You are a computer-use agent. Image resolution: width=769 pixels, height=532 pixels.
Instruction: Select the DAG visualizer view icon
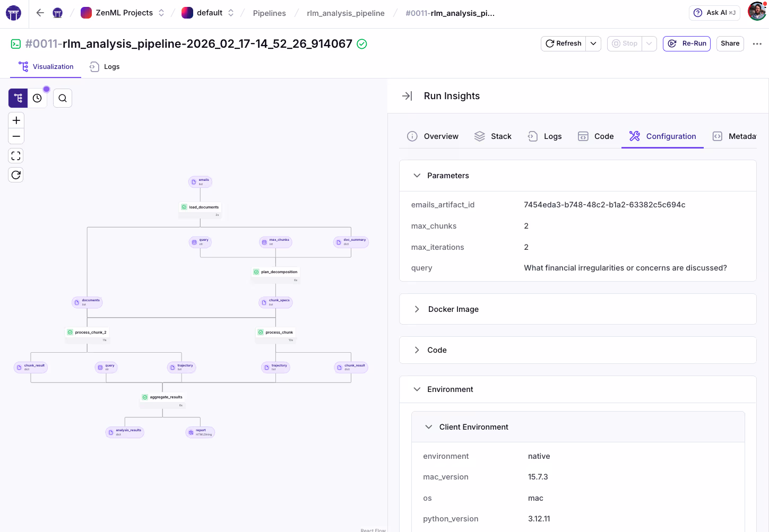[18, 98]
